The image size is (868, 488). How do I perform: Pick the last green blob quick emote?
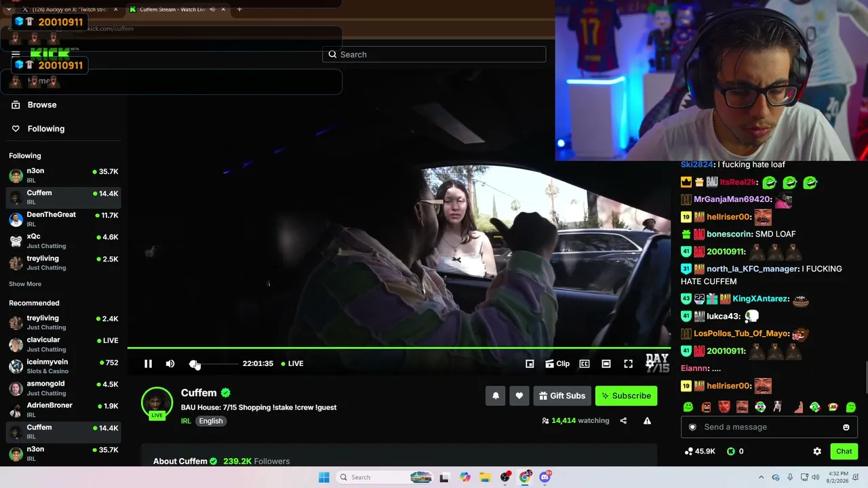851,407
